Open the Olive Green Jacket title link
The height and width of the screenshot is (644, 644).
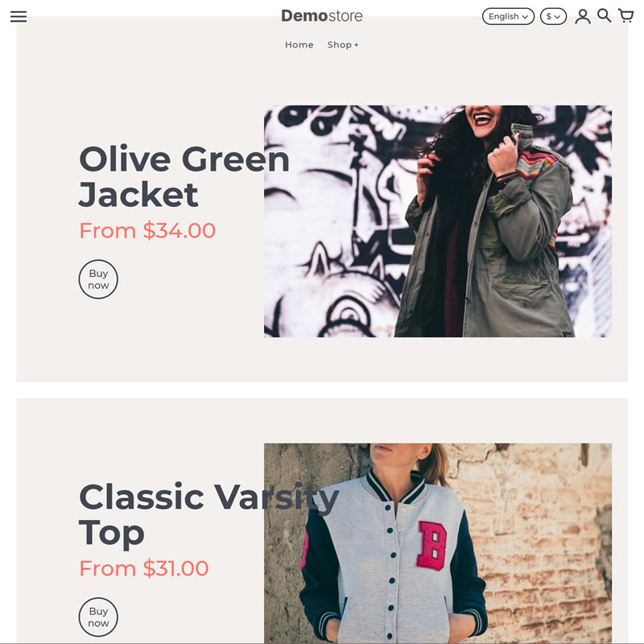[184, 176]
